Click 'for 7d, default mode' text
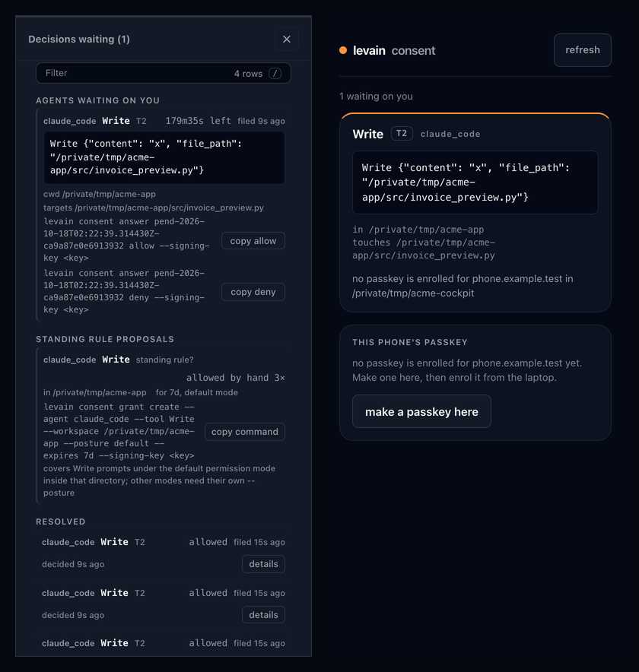Screen dimensions: 639x672 196,392
